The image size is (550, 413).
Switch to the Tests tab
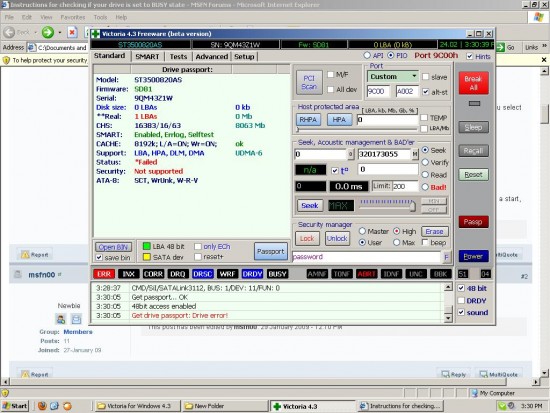coord(178,56)
